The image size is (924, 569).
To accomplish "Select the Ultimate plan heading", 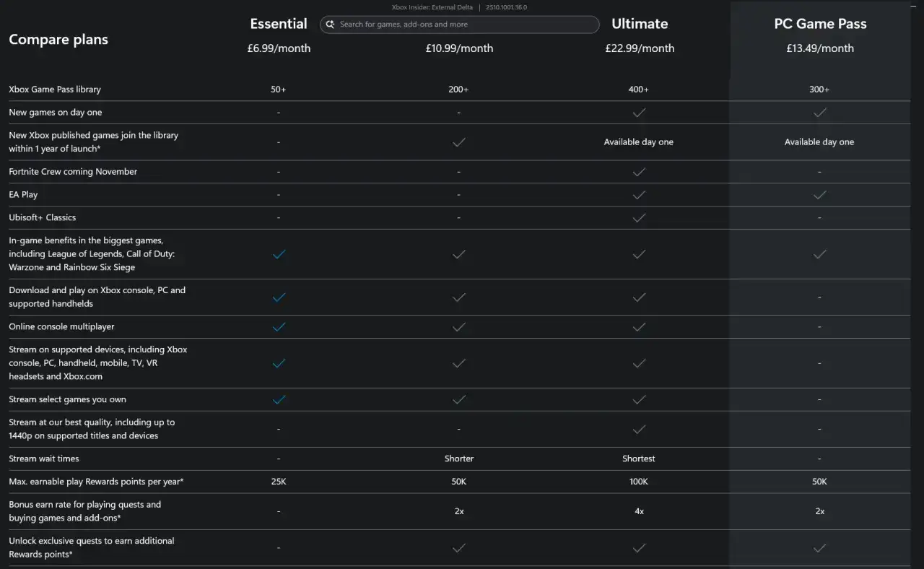I will pos(640,24).
